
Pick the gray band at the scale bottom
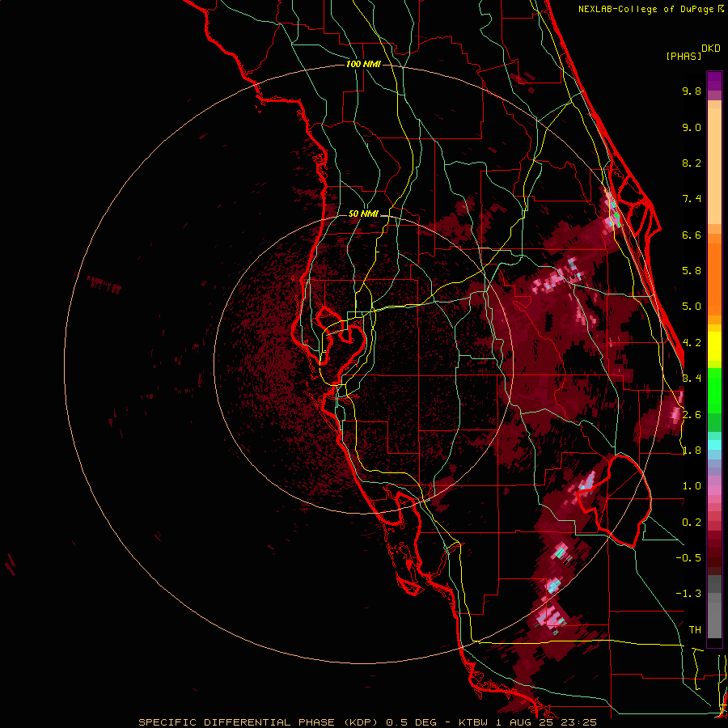click(714, 617)
